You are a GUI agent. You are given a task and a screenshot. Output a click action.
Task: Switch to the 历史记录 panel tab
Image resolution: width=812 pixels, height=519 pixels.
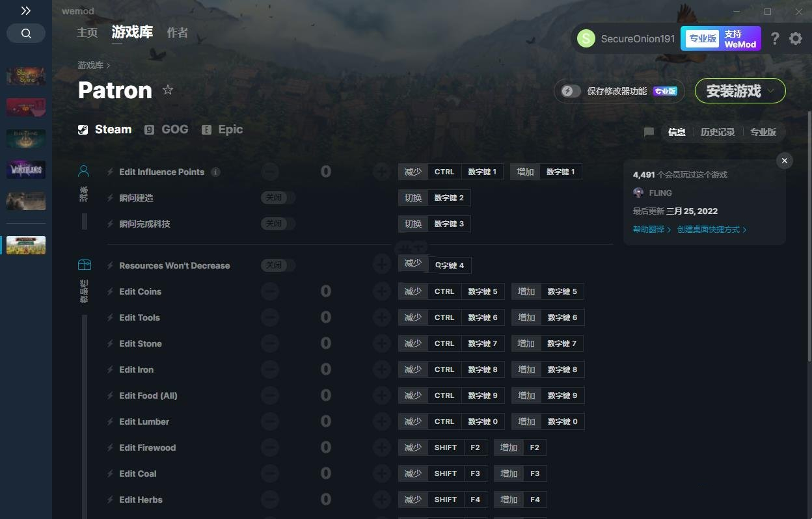tap(718, 132)
